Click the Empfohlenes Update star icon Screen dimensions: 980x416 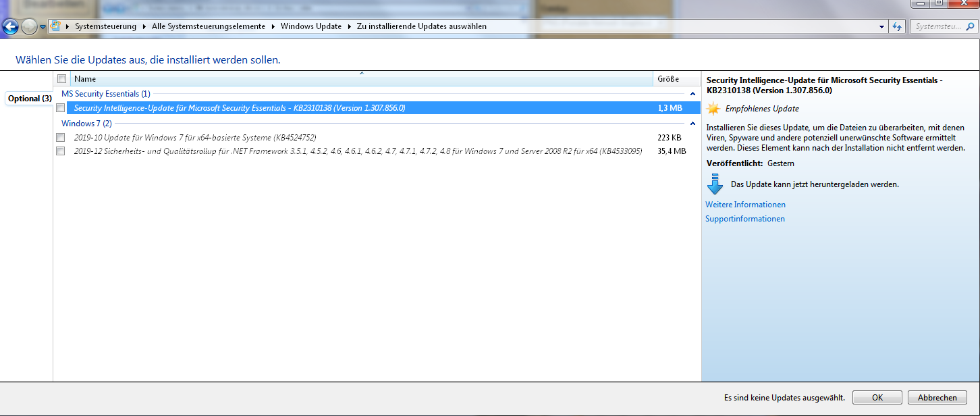click(x=713, y=108)
